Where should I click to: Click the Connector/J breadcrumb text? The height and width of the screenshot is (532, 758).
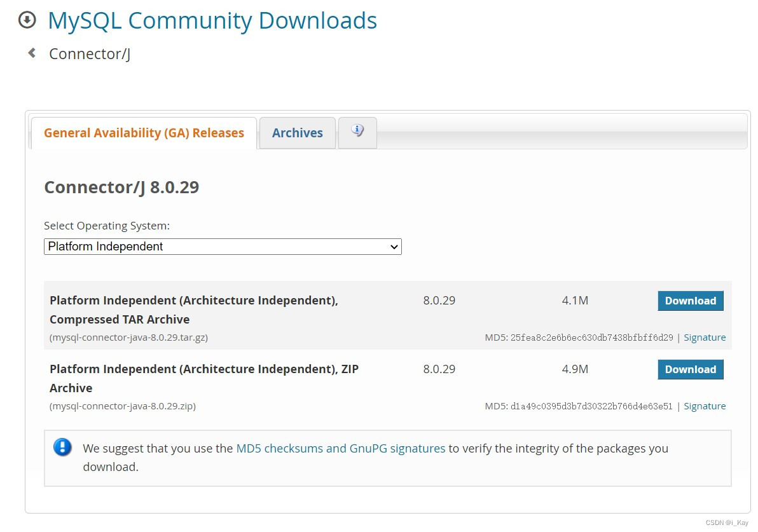click(90, 53)
